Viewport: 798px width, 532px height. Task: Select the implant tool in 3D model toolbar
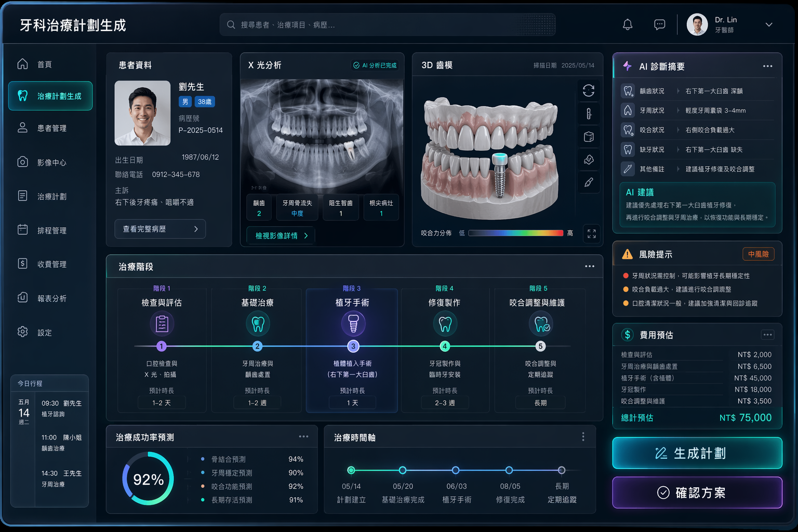point(589,114)
